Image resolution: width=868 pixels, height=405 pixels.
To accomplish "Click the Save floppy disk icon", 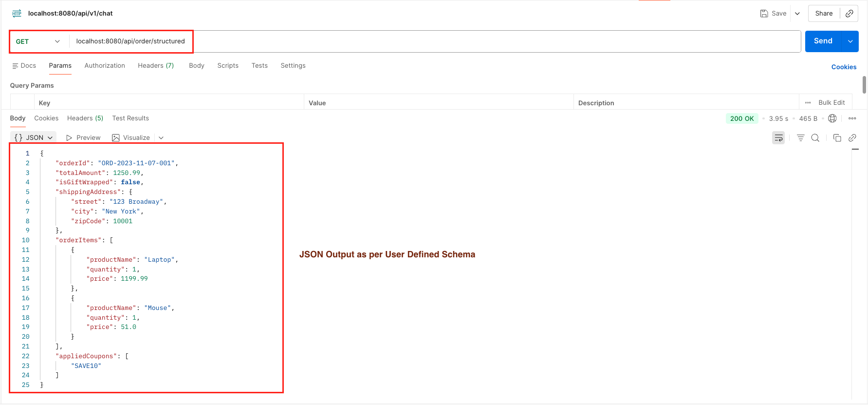I will (x=764, y=14).
